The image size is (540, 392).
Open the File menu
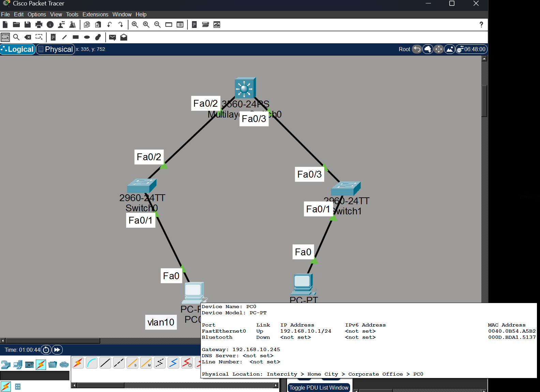[5, 14]
